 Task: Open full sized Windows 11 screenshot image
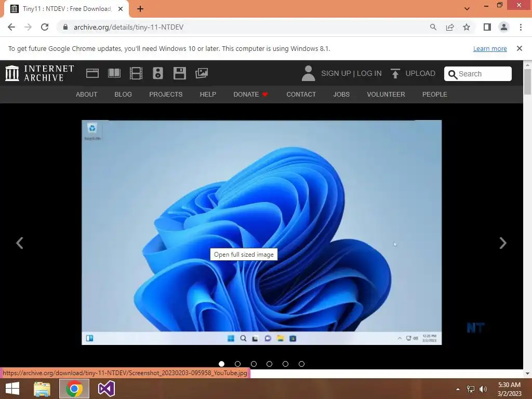[262, 232]
